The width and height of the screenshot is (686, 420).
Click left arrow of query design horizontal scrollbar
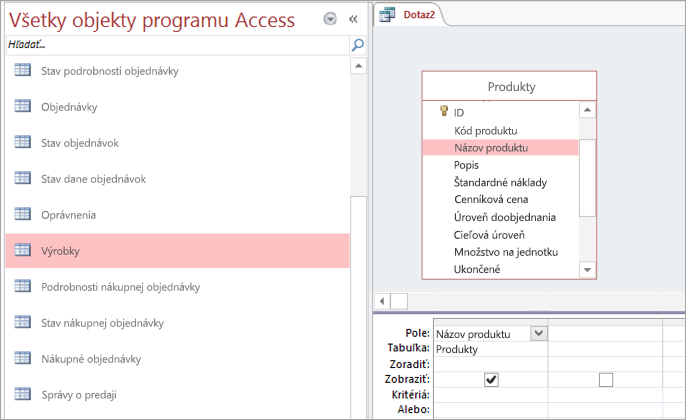(382, 301)
